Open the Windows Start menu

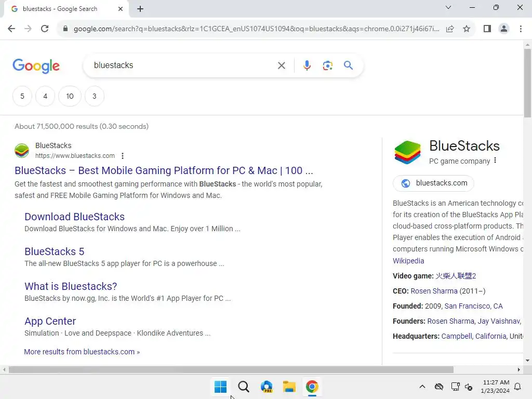coord(220,387)
